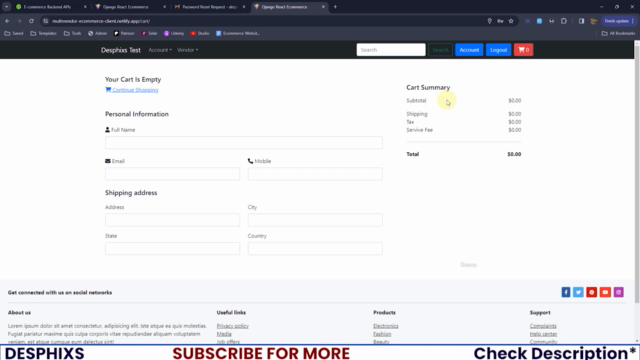Open the Electronics products link

386,326
